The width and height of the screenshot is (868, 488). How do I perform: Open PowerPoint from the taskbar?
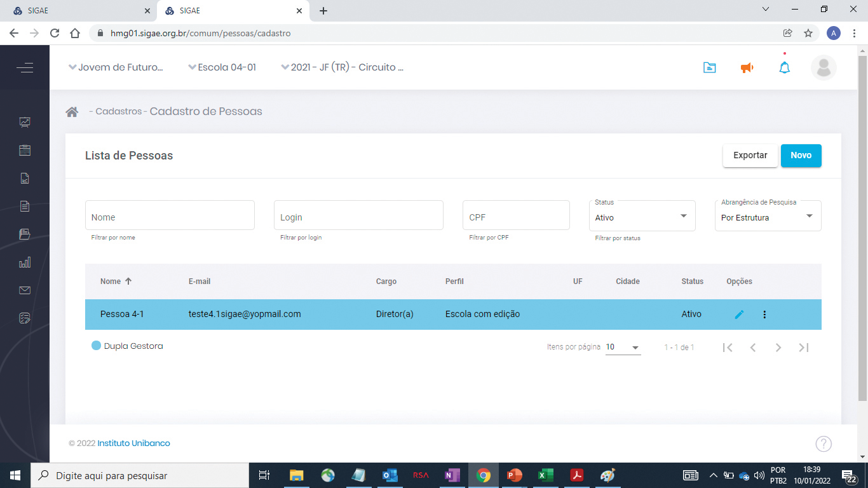click(x=514, y=475)
